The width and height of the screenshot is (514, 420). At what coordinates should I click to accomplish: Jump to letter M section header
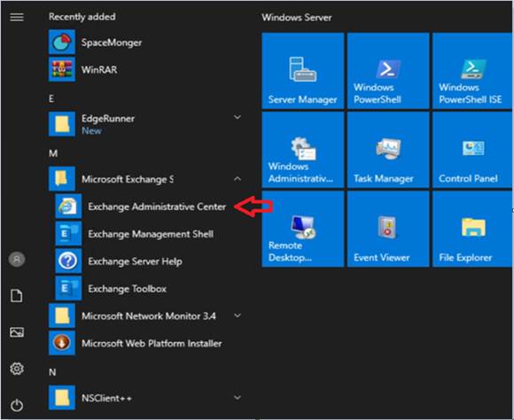pyautogui.click(x=53, y=153)
